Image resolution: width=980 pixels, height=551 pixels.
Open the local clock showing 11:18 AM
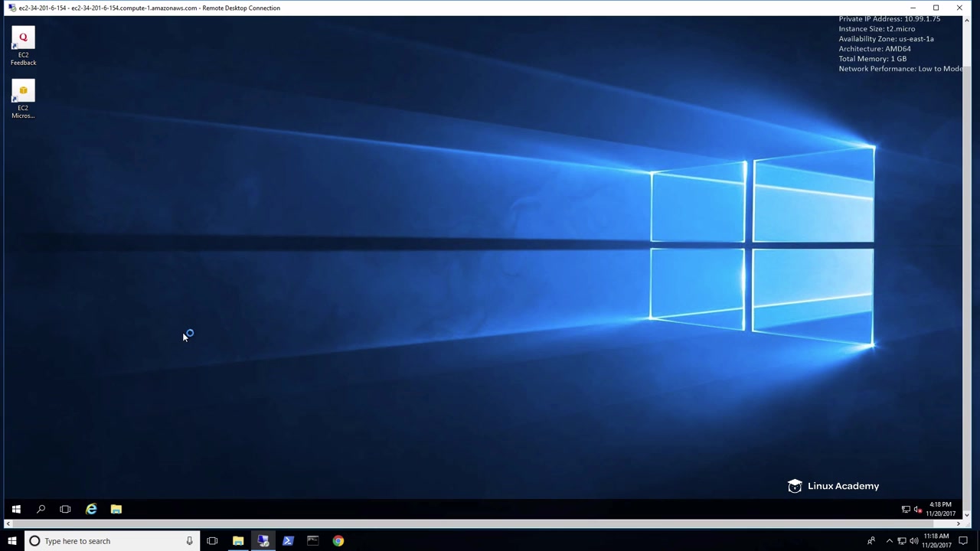[936, 541]
